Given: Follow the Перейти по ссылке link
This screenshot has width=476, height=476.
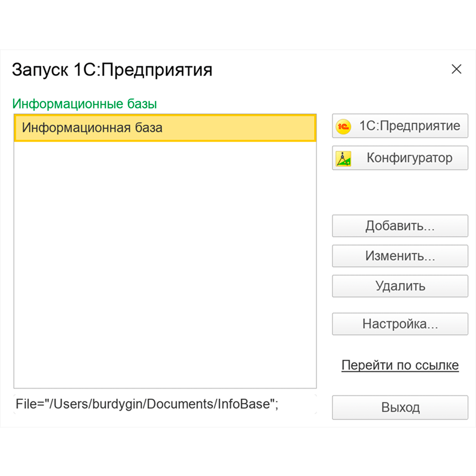Looking at the screenshot, I should point(400,365).
